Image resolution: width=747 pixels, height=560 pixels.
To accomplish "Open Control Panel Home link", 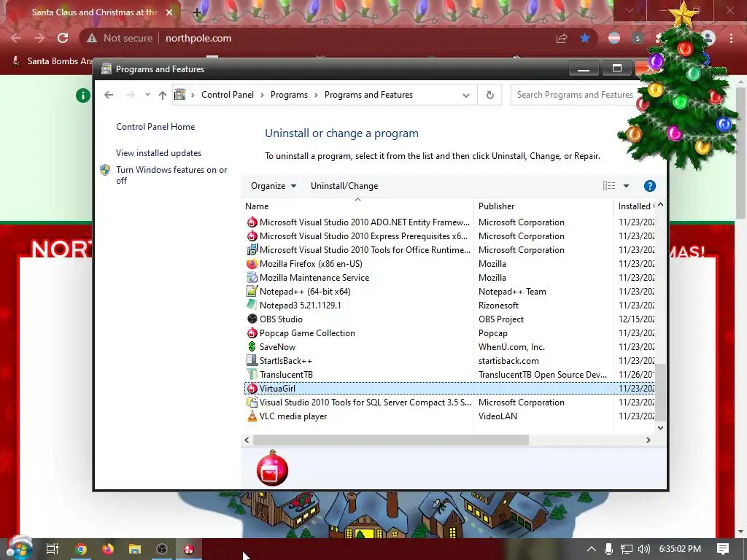I will pos(155,127).
